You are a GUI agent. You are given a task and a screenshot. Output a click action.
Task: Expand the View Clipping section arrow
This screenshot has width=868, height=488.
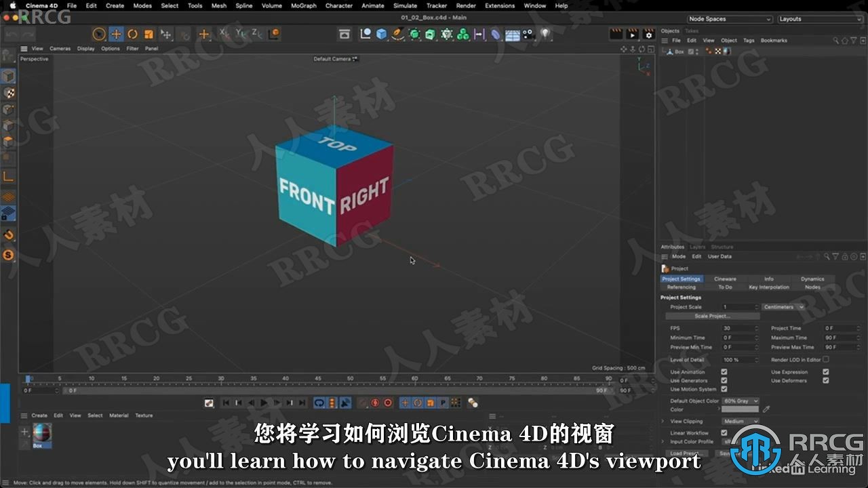coord(663,421)
